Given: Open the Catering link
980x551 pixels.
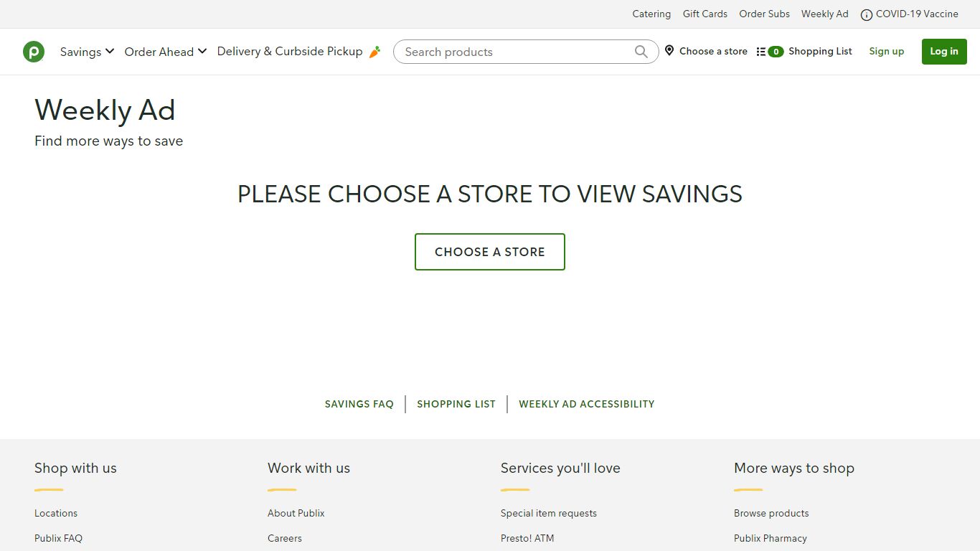Looking at the screenshot, I should [651, 14].
